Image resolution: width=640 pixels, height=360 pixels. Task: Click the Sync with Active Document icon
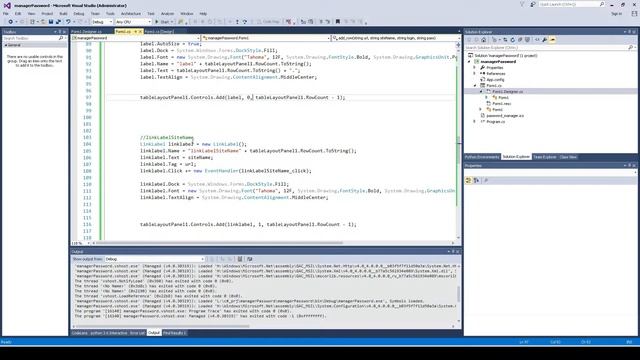(505, 40)
